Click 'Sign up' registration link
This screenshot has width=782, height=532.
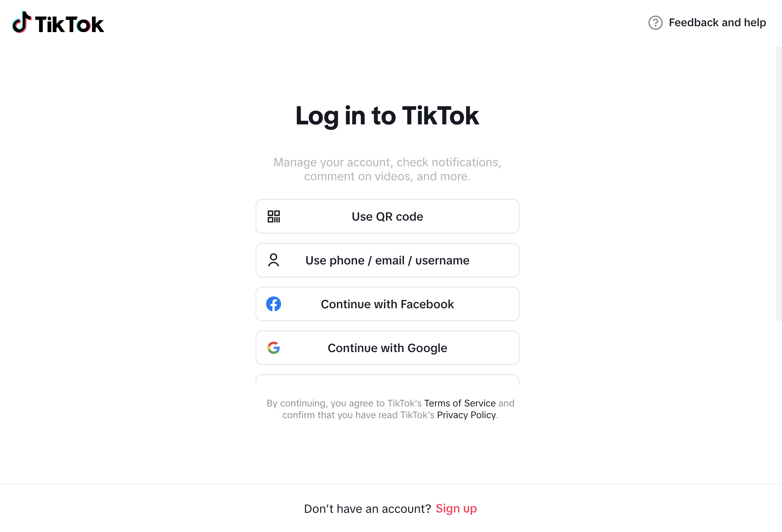point(456,508)
